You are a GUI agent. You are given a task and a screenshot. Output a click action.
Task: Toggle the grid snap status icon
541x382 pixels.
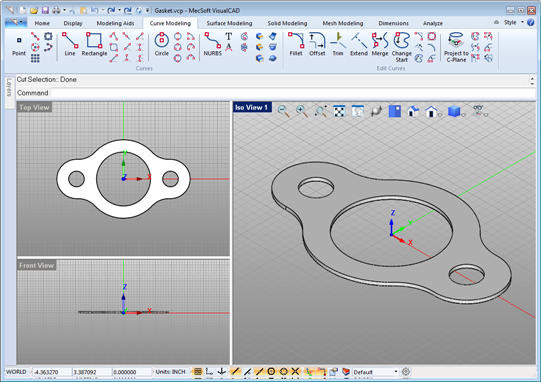click(198, 372)
